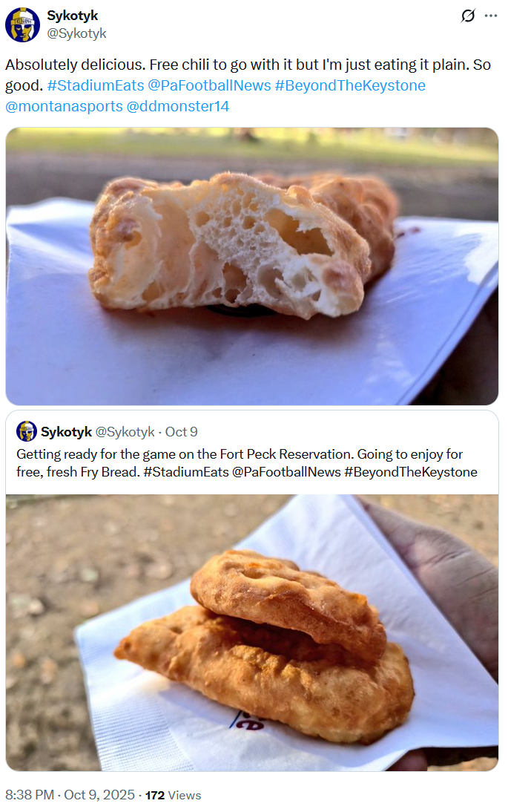Open the #BeyondTheKeystone hashtag in main post
Screen dimensions: 508x812
coord(350,85)
